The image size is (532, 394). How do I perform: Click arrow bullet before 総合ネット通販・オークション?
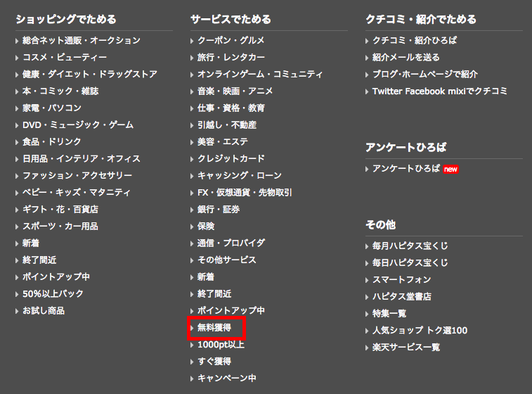(17, 41)
